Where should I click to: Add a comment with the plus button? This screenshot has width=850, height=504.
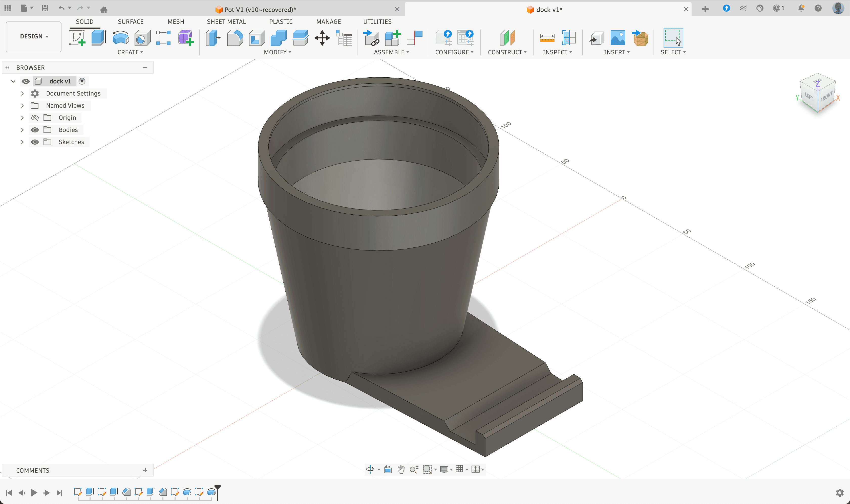coord(145,470)
